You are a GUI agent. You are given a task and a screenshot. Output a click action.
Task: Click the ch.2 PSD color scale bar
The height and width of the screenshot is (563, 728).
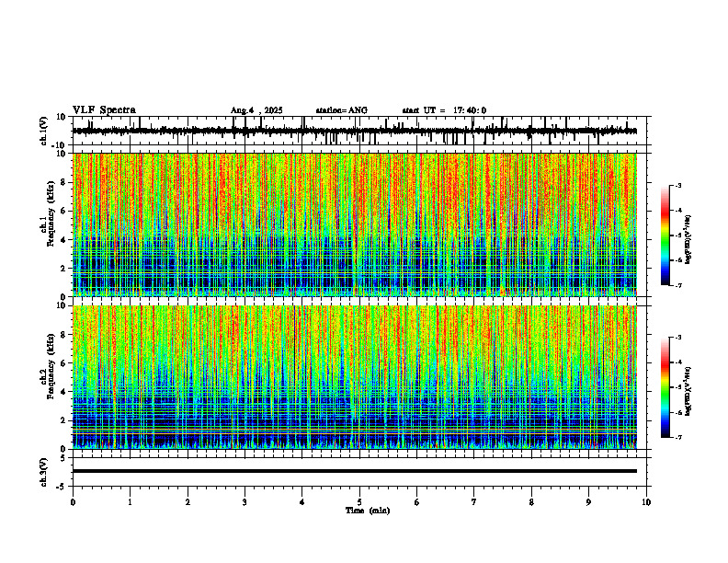tap(665, 387)
